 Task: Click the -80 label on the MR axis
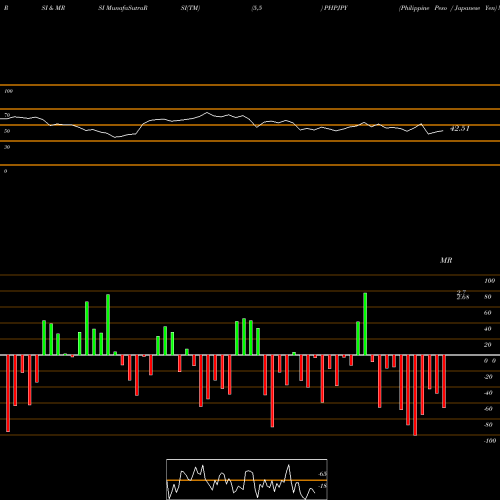[x=488, y=425]
